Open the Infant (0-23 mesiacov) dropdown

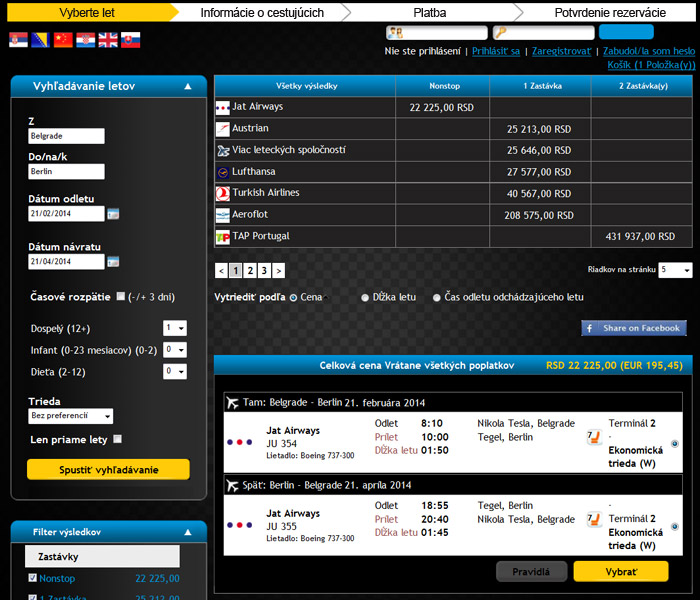[x=175, y=350]
